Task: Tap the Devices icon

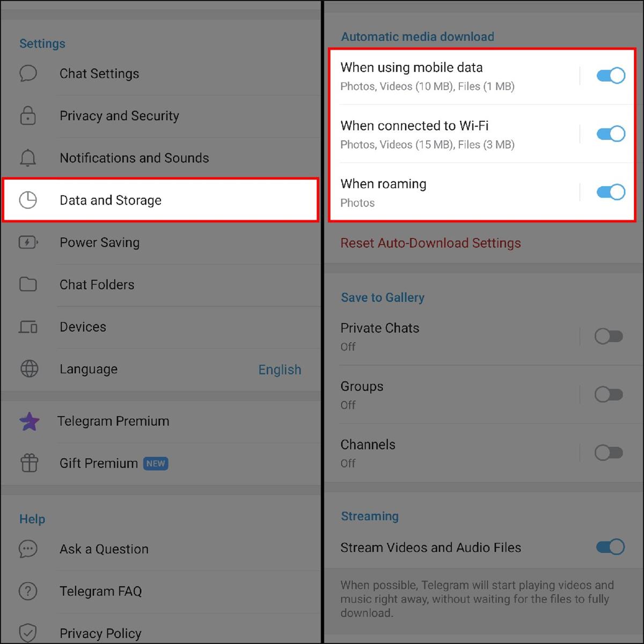Action: 28,326
